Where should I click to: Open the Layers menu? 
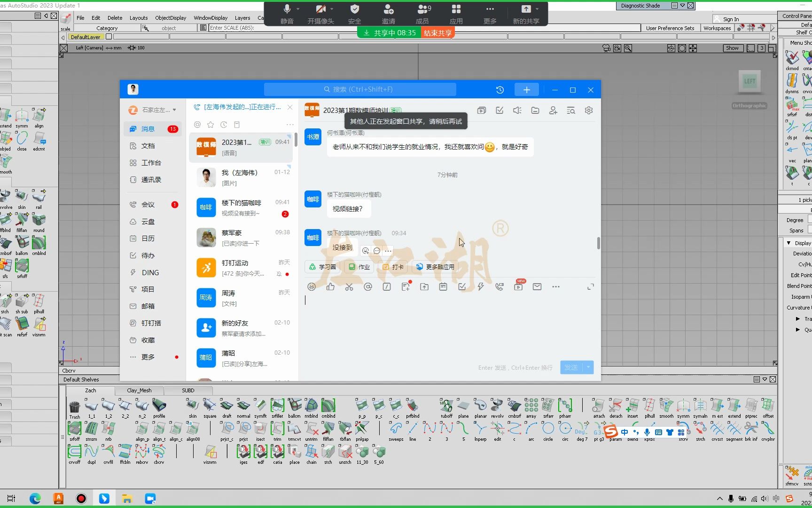(242, 18)
